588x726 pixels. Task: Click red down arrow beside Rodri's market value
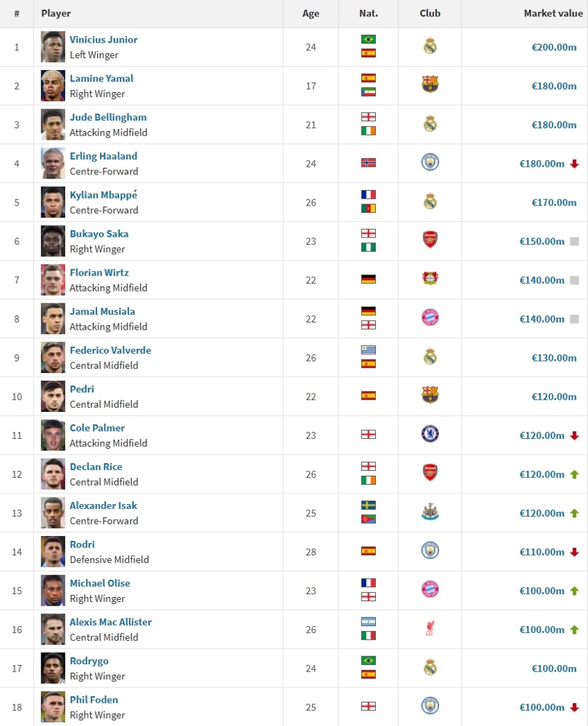pos(575,552)
